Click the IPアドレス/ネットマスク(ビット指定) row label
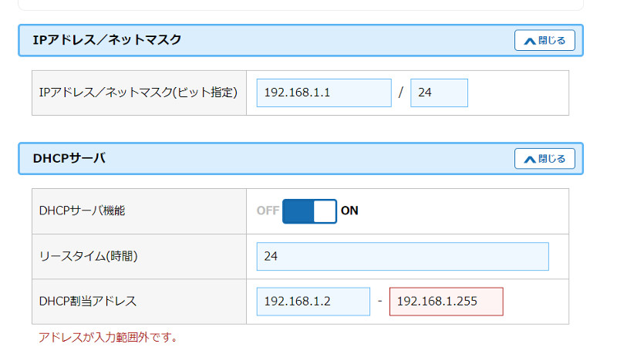 click(x=138, y=93)
